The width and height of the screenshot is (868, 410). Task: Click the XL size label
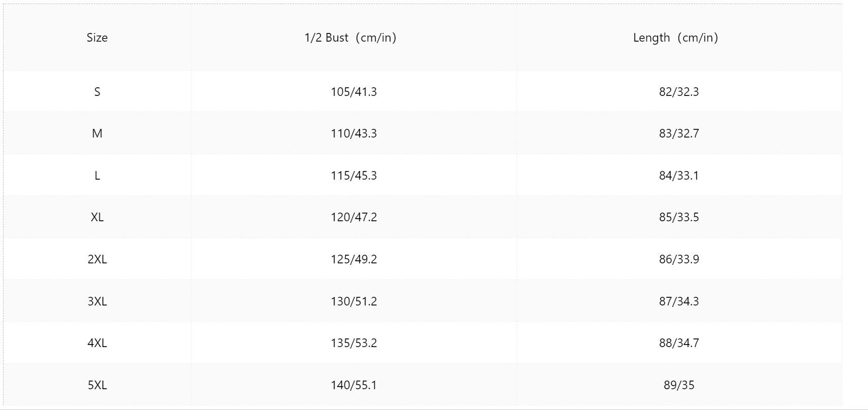[97, 217]
